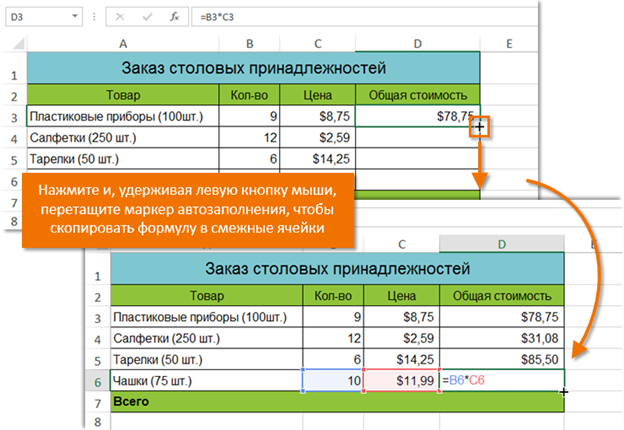Click 'Салфетки (250 шт.)' in the lower sheet
624x430 pixels.
pyautogui.click(x=207, y=338)
